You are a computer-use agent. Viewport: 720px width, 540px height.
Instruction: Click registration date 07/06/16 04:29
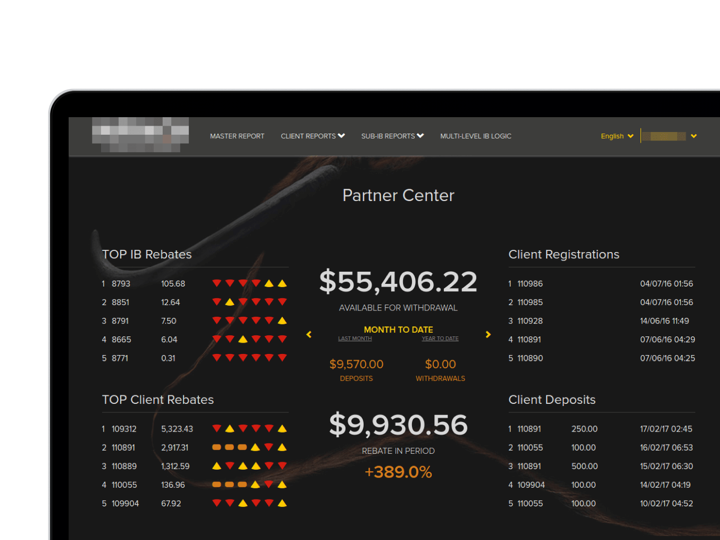click(667, 340)
